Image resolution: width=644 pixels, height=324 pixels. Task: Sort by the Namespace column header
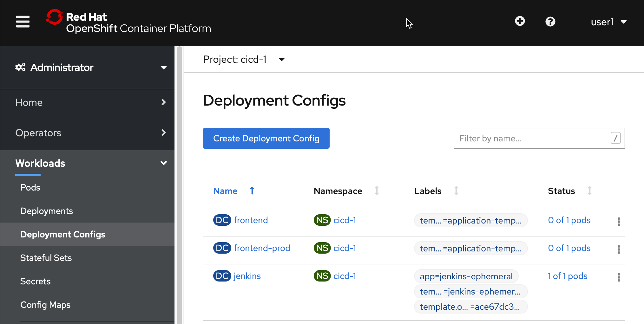(x=338, y=191)
